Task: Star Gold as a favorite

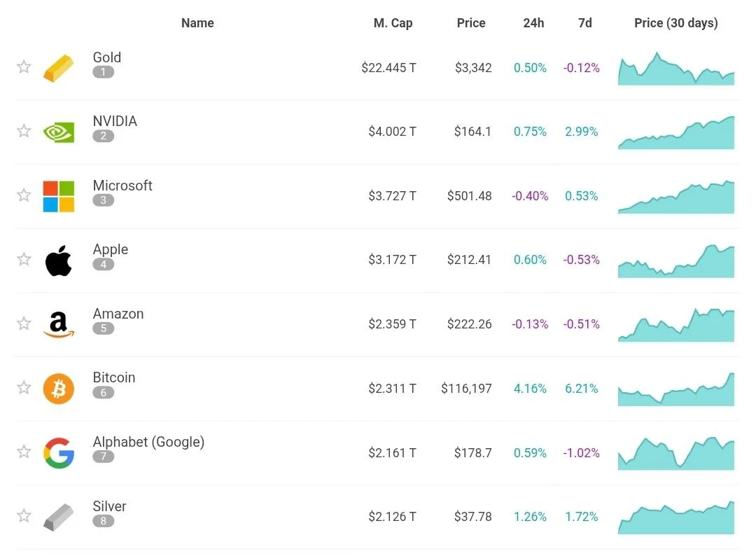Action: point(24,67)
